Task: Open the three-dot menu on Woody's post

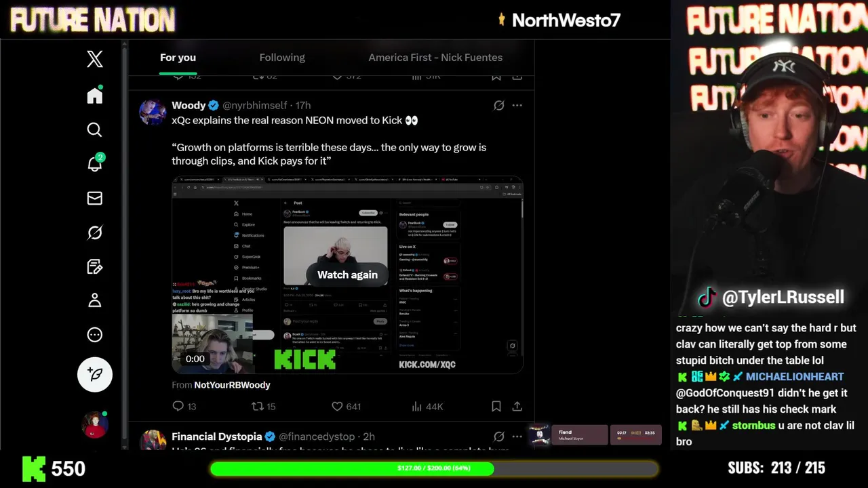Action: 517,105
